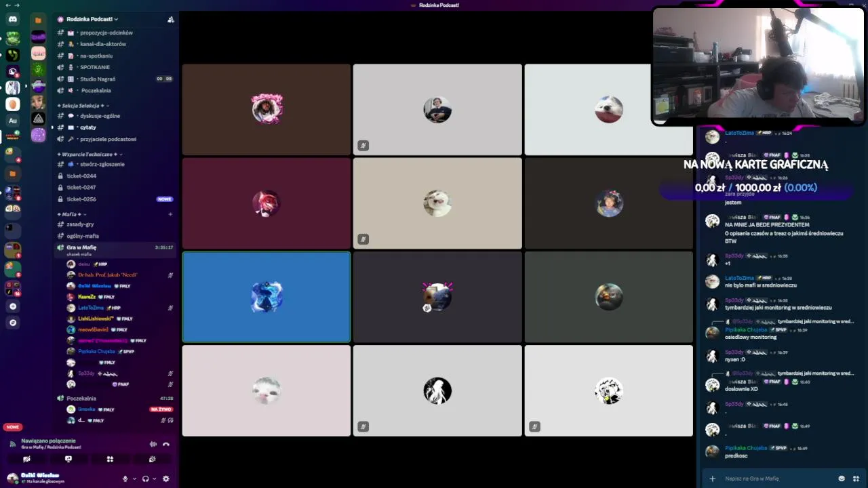The image size is (868, 488).
Task: Click the invite people icon beside server name
Action: pyautogui.click(x=170, y=19)
